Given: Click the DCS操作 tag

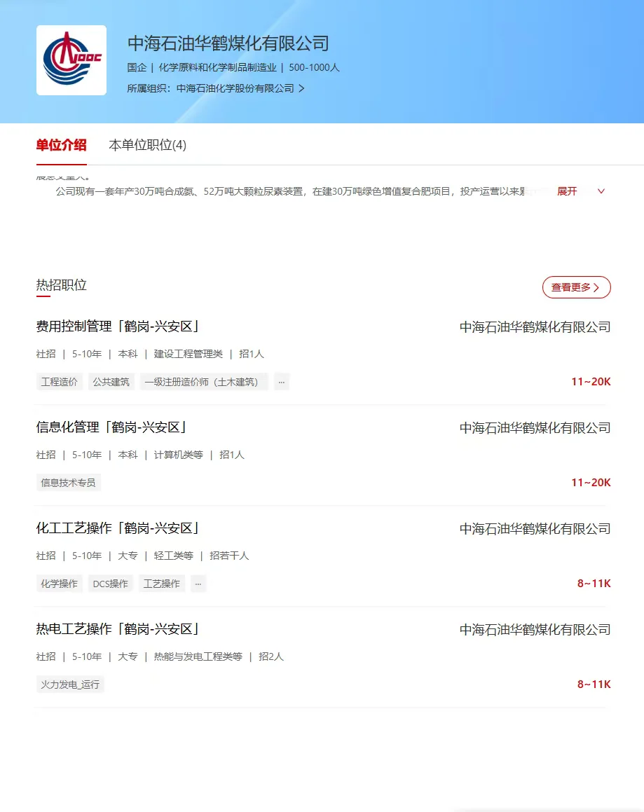Looking at the screenshot, I should [110, 584].
